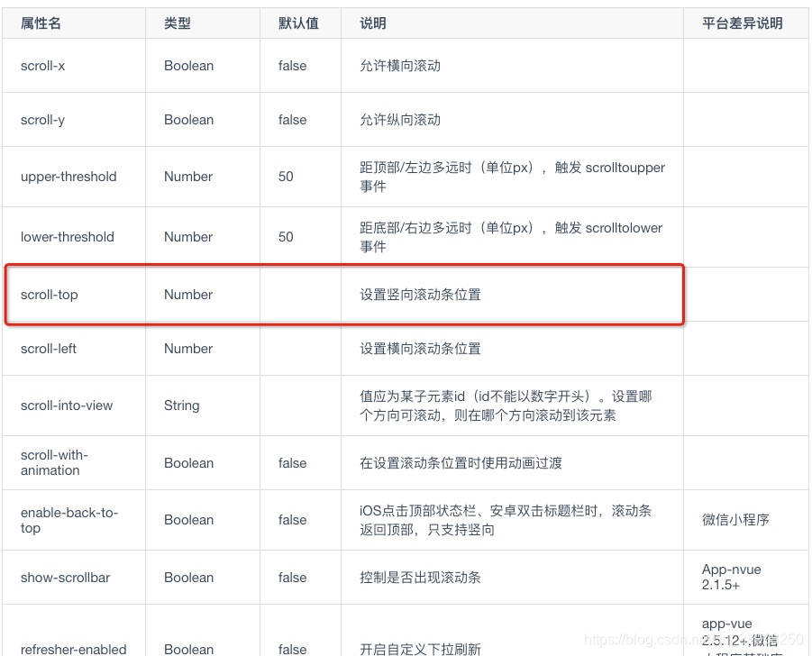Click the 在设置滚动条位置时使用动画过渡 description
Image resolution: width=812 pixels, height=656 pixels.
click(461, 463)
